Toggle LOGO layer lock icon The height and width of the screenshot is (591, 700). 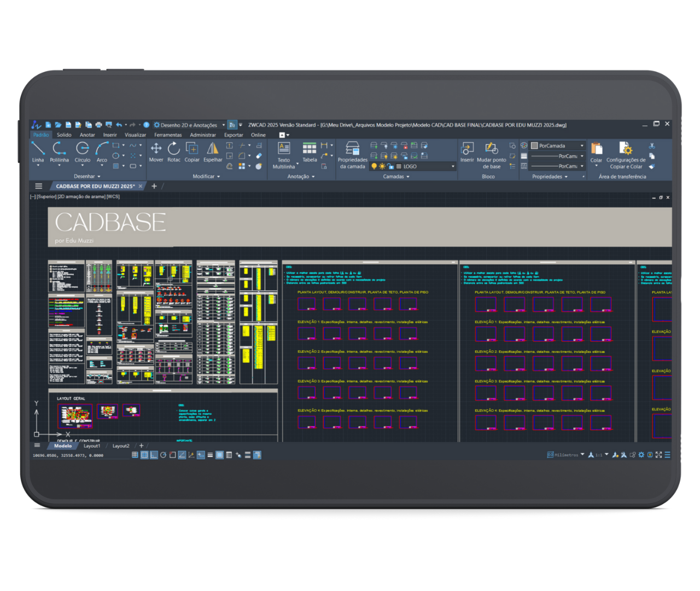390,166
